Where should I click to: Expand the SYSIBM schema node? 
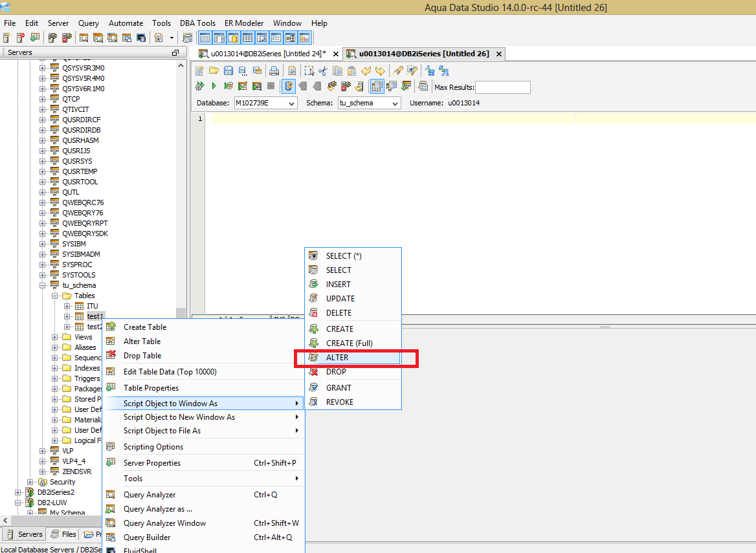click(43, 244)
